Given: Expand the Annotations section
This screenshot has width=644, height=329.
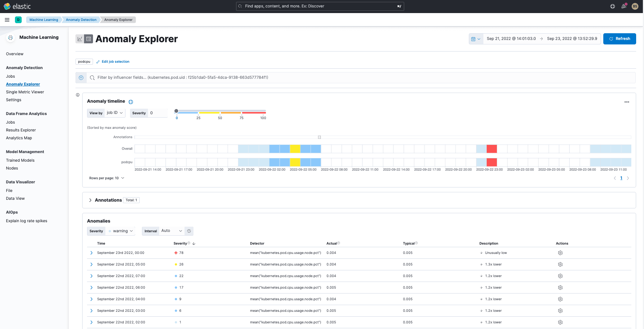Looking at the screenshot, I should point(90,200).
